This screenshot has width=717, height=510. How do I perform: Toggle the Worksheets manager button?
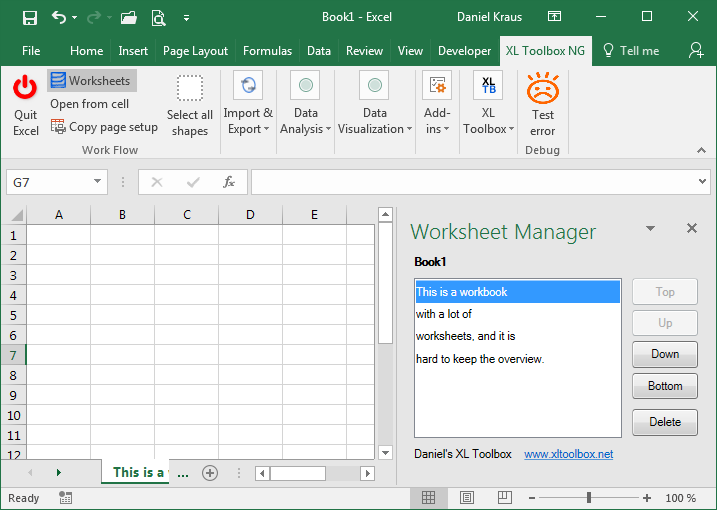[x=91, y=81]
